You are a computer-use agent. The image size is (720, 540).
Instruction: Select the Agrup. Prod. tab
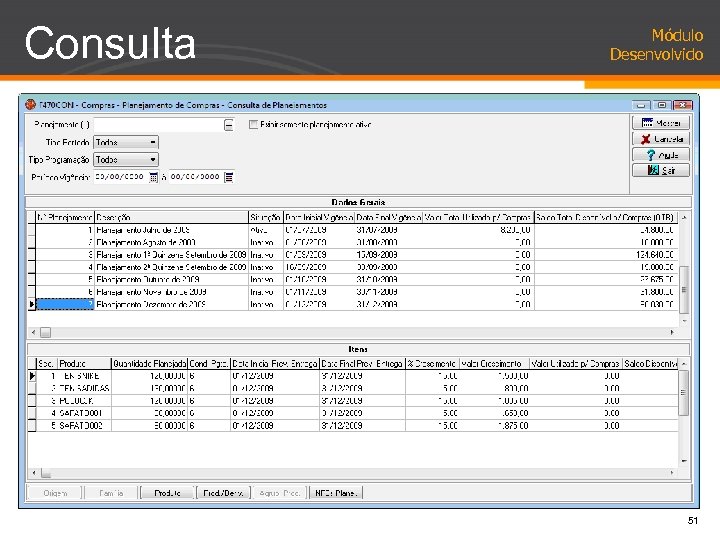tap(280, 493)
